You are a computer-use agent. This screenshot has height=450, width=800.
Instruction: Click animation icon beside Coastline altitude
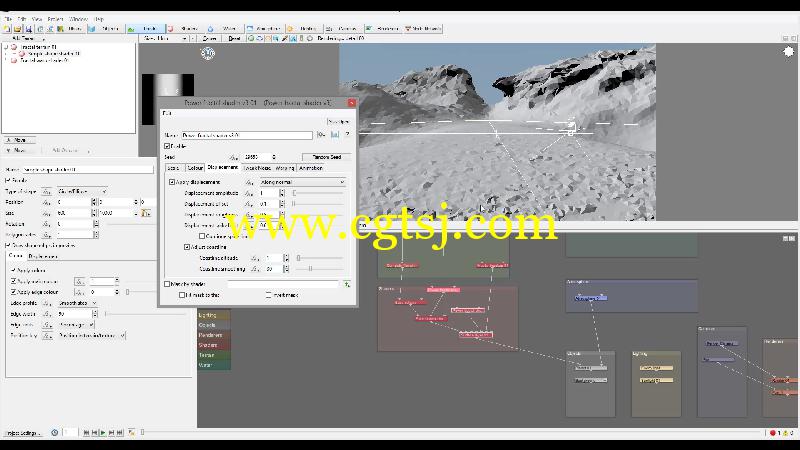tap(255, 258)
